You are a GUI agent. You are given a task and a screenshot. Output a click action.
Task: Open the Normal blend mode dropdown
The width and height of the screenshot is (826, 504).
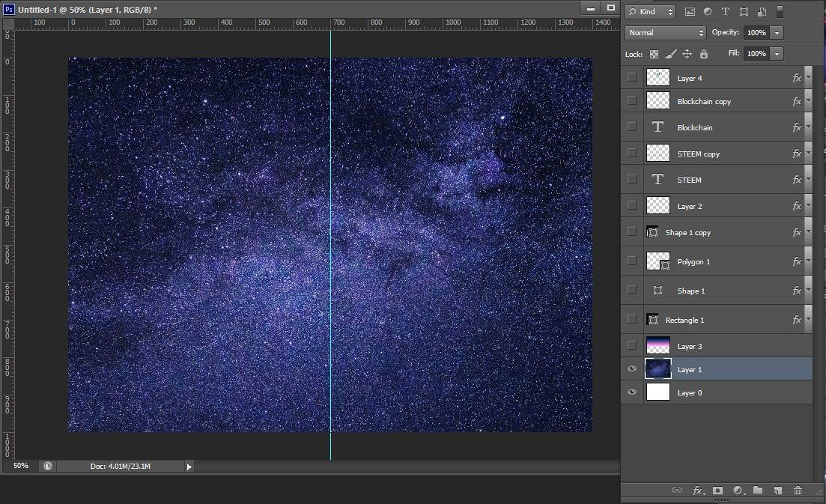coord(665,33)
